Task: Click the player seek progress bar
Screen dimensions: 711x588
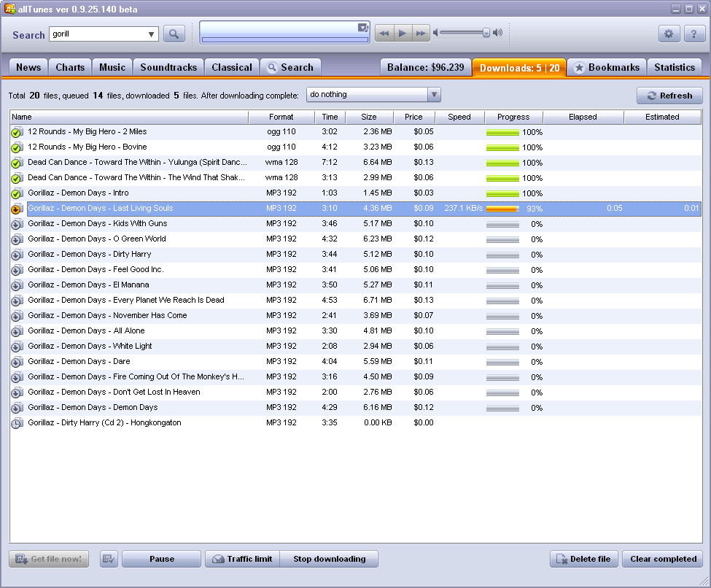Action: 284,40
